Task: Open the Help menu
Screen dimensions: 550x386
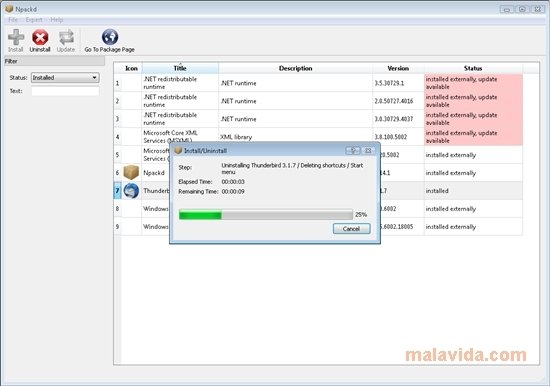Action: click(x=56, y=20)
